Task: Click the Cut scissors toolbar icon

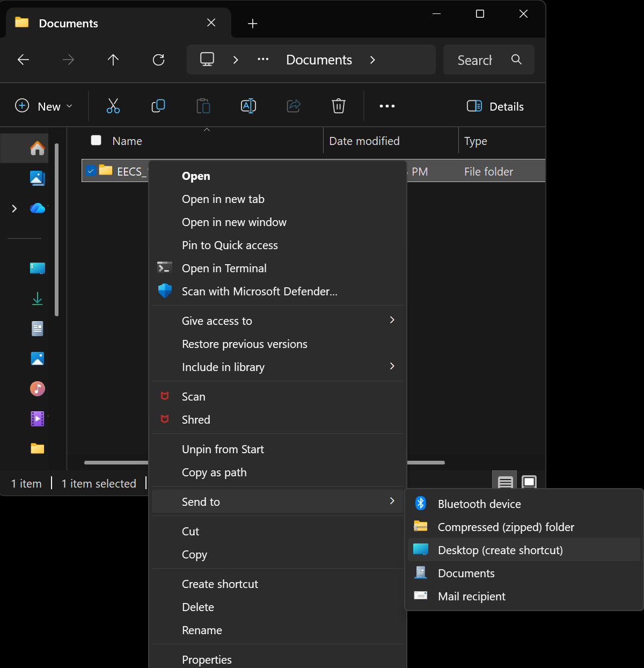Action: (113, 106)
